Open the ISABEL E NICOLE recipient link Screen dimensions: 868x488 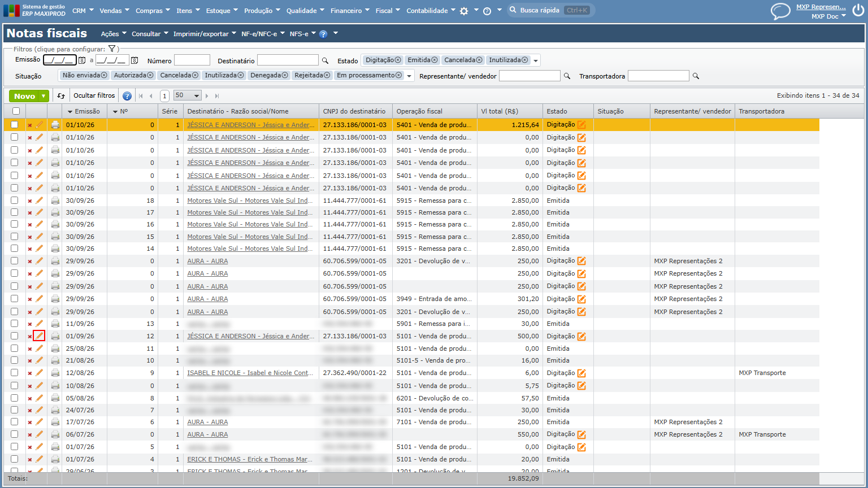(251, 373)
